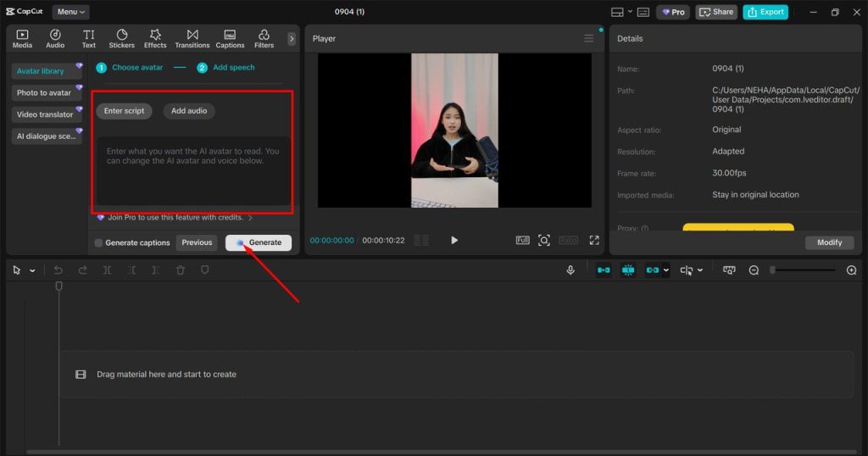The width and height of the screenshot is (868, 456).
Task: Click the Player panel hamburger menu icon
Action: 589,38
